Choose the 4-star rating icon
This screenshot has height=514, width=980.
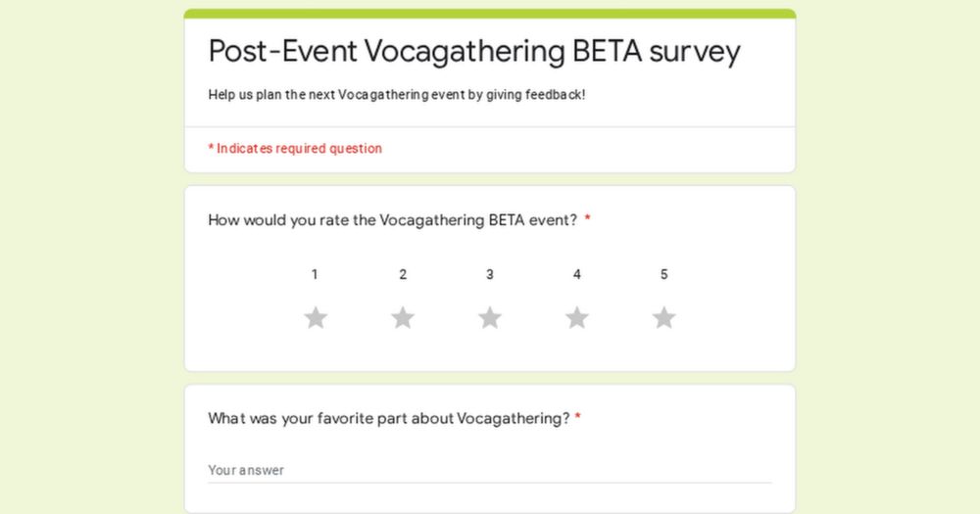(577, 318)
